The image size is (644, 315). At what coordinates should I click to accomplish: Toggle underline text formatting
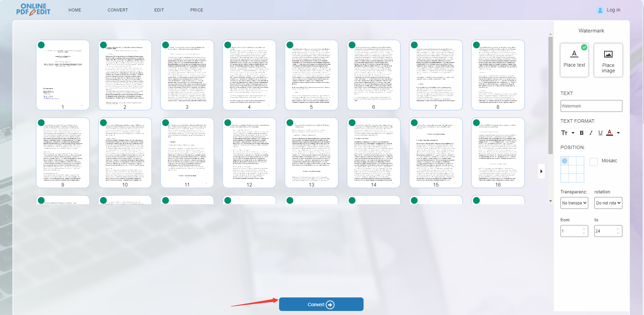(600, 133)
